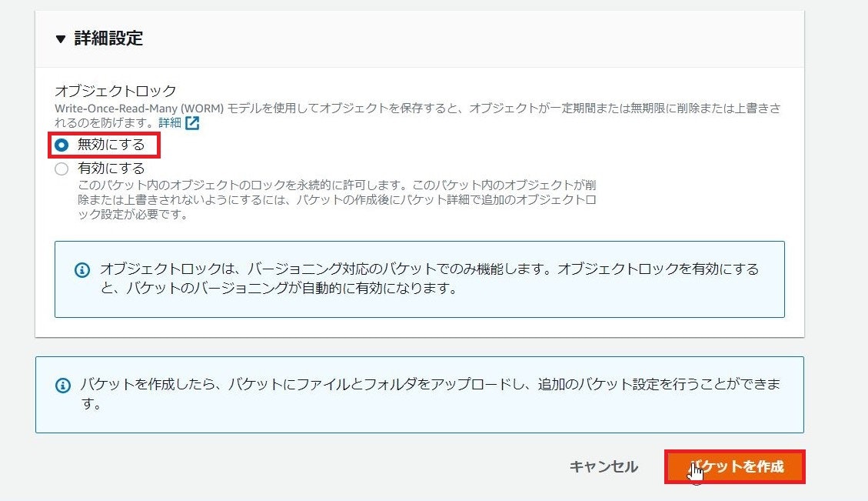Screen dimensions: 868x501
Task: Click the info icon in versioning notice
Action: (82, 270)
